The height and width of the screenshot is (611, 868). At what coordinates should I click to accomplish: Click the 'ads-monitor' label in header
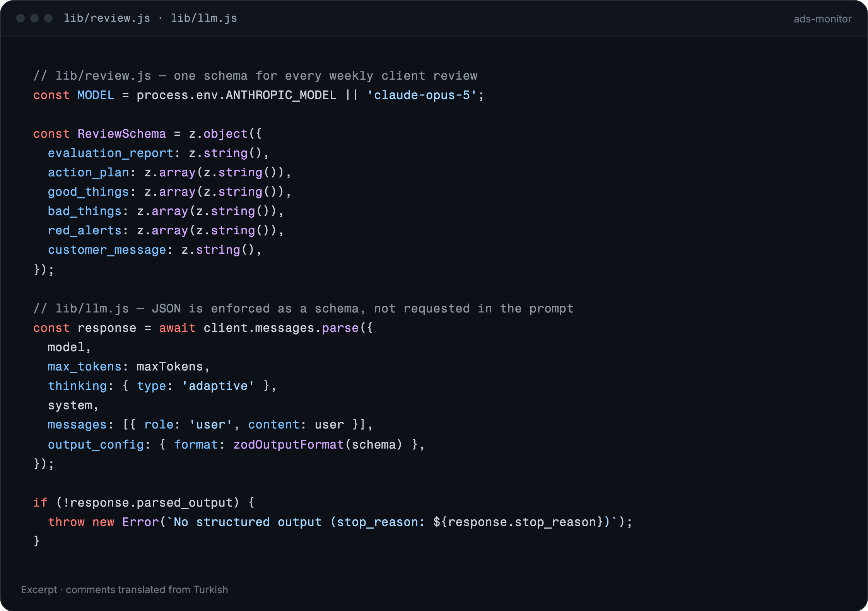[822, 19]
